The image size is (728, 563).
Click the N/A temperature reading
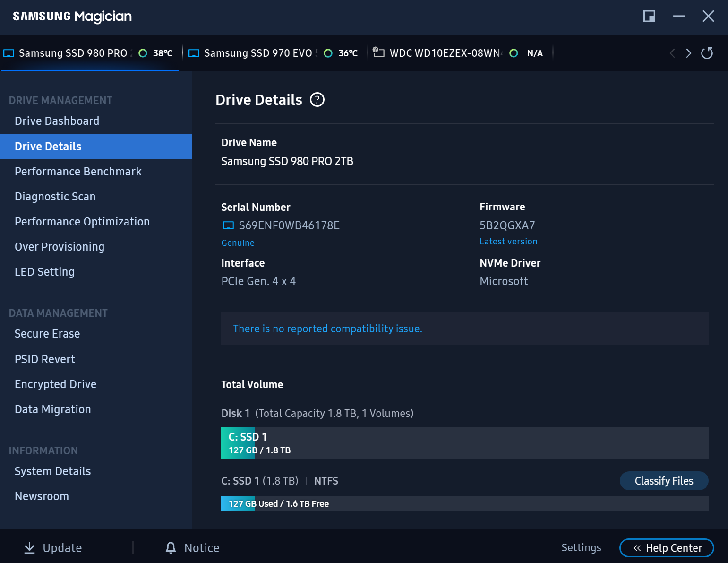click(535, 53)
